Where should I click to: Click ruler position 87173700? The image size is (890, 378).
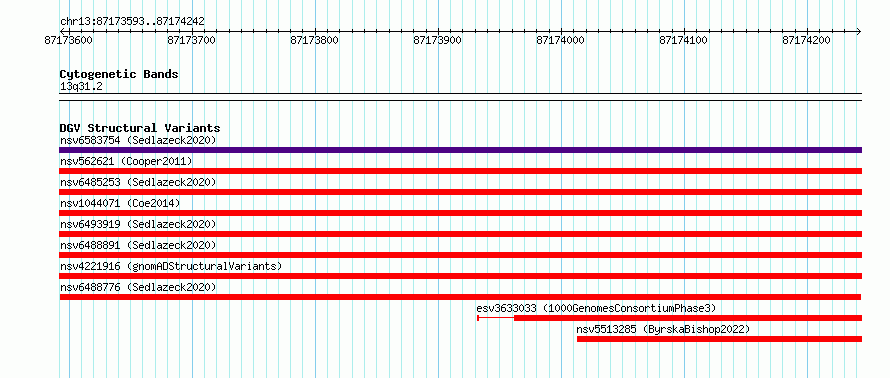(192, 41)
